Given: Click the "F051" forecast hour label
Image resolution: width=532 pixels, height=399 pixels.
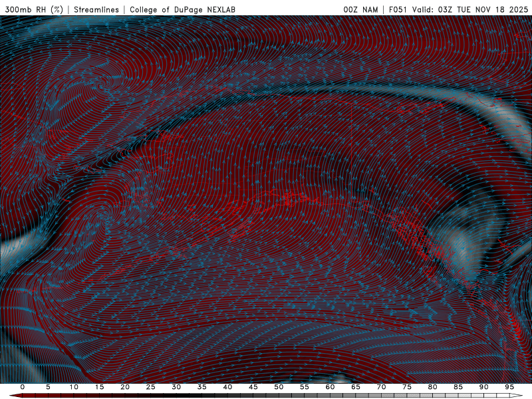Looking at the screenshot, I should [x=398, y=9].
